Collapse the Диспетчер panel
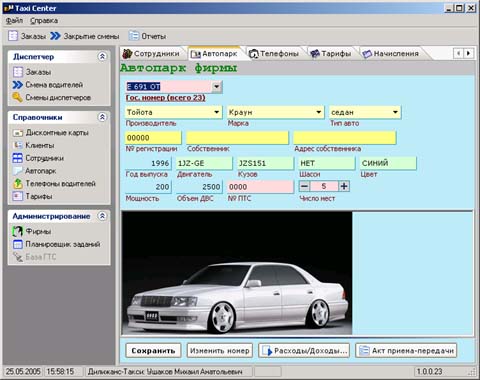The image size is (480, 380). coord(102,56)
